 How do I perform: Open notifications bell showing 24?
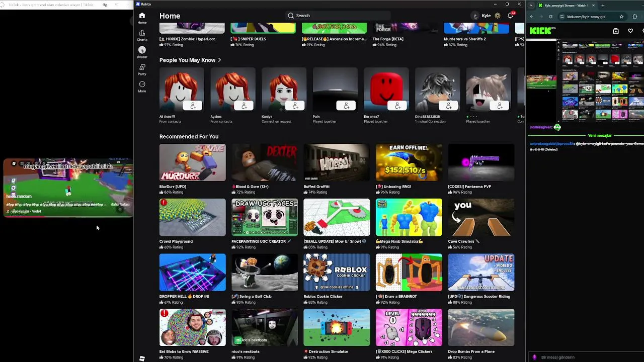(x=510, y=16)
